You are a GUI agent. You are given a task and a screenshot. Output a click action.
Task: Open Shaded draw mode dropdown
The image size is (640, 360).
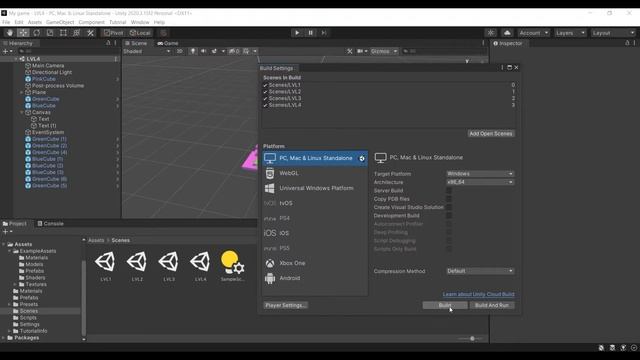point(147,51)
